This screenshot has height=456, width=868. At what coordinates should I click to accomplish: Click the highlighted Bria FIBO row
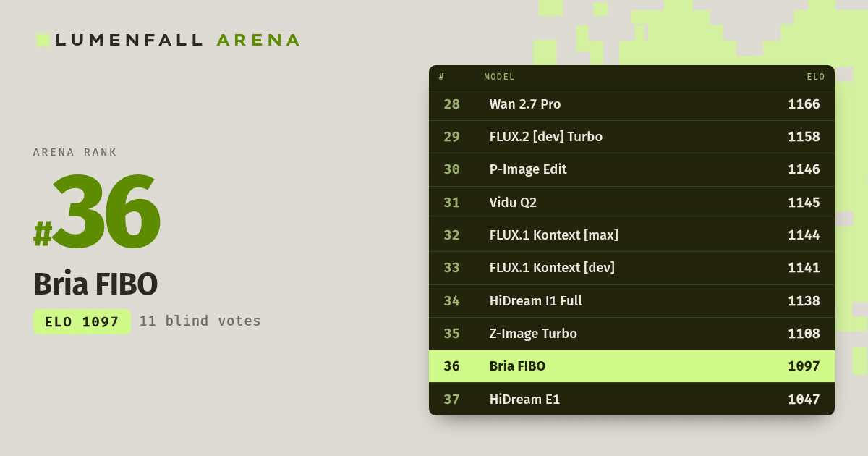tap(631, 366)
